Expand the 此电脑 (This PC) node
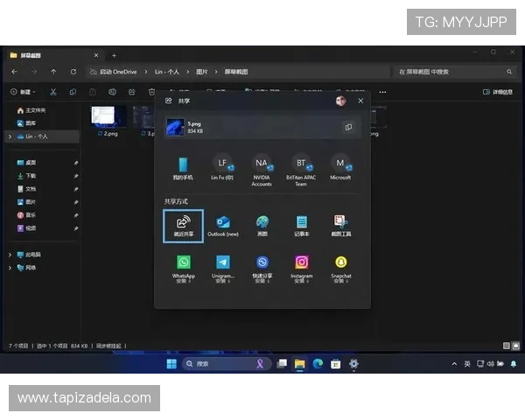Image resolution: width=525 pixels, height=420 pixels. click(10, 255)
